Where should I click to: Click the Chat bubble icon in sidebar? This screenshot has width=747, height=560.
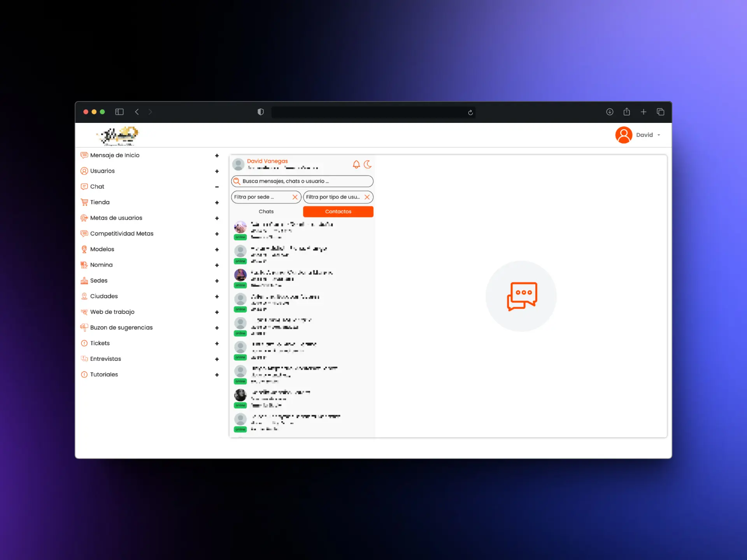(84, 187)
